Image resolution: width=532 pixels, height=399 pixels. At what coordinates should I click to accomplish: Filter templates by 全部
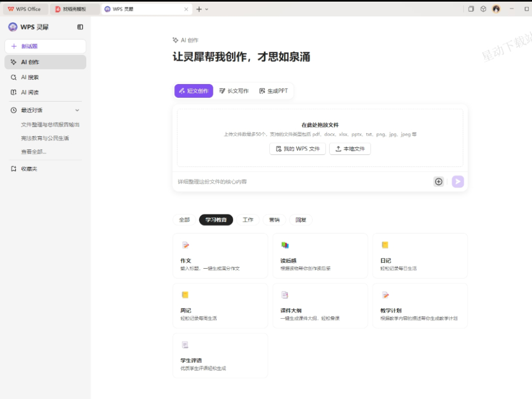click(x=184, y=220)
